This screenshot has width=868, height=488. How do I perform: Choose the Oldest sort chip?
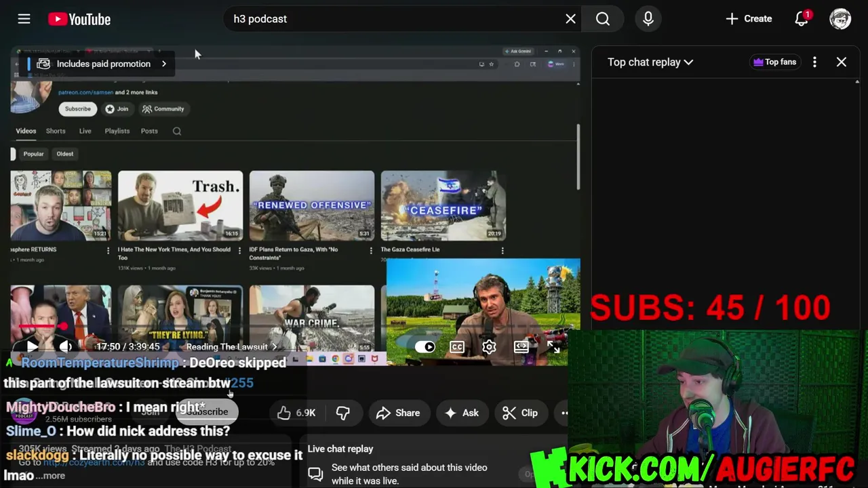(65, 154)
